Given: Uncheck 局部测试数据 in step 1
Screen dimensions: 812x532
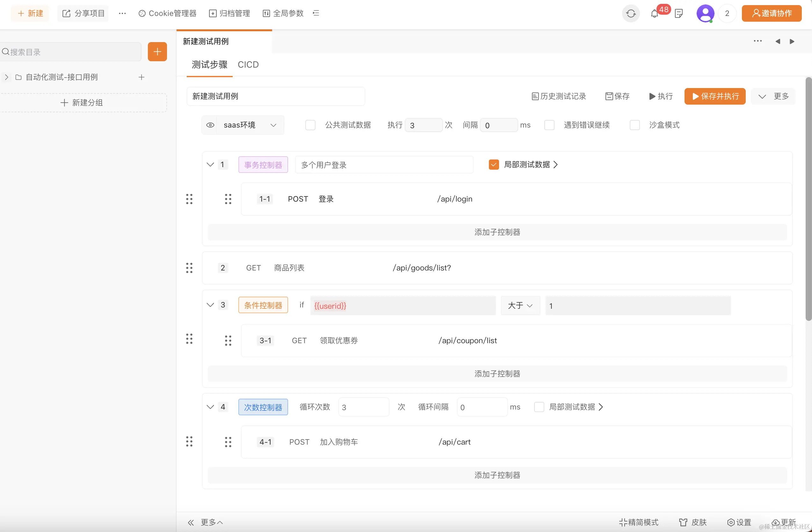Looking at the screenshot, I should (494, 165).
